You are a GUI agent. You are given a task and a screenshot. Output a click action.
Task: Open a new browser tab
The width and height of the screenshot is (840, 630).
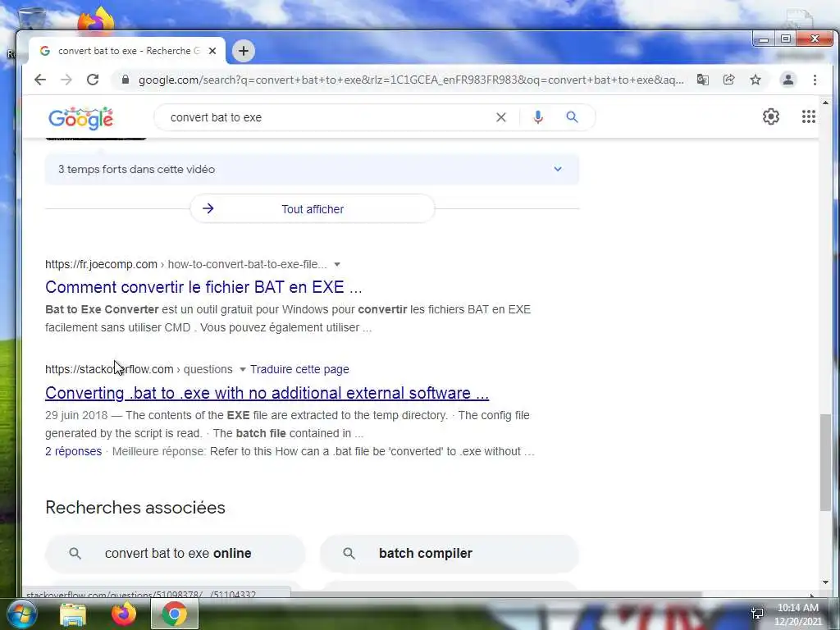click(243, 51)
